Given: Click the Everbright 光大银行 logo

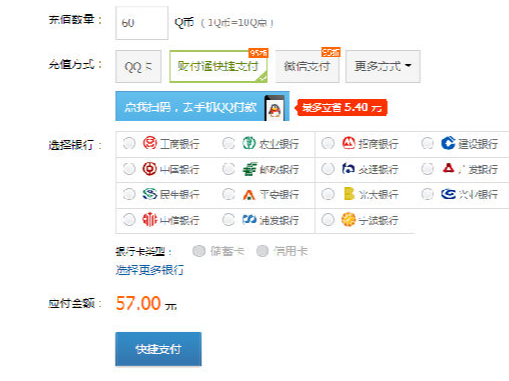Looking at the screenshot, I should pos(349,194).
